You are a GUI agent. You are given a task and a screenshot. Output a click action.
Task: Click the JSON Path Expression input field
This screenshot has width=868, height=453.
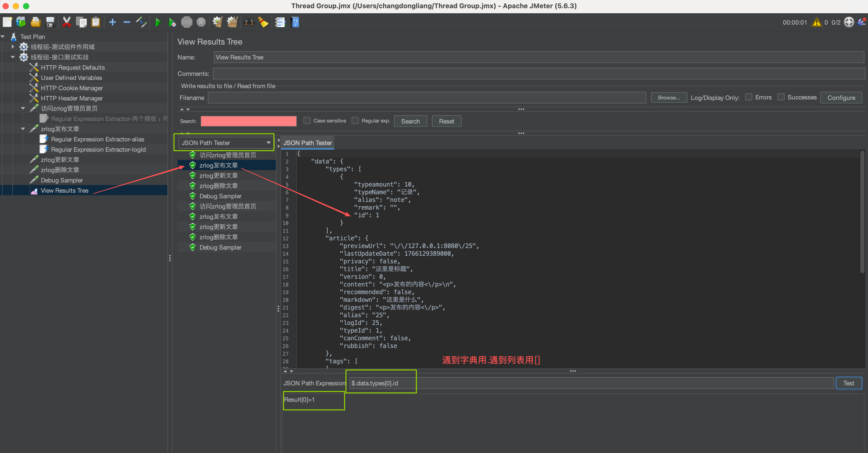(590, 383)
